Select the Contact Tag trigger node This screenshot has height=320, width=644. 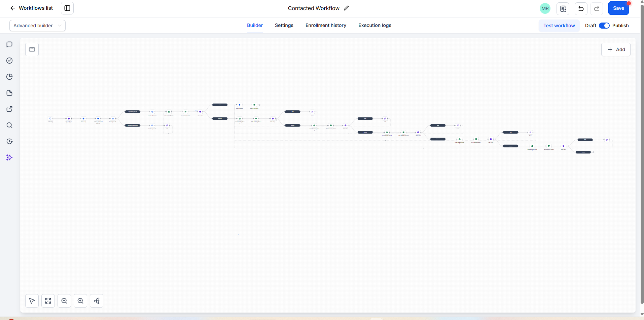click(50, 118)
